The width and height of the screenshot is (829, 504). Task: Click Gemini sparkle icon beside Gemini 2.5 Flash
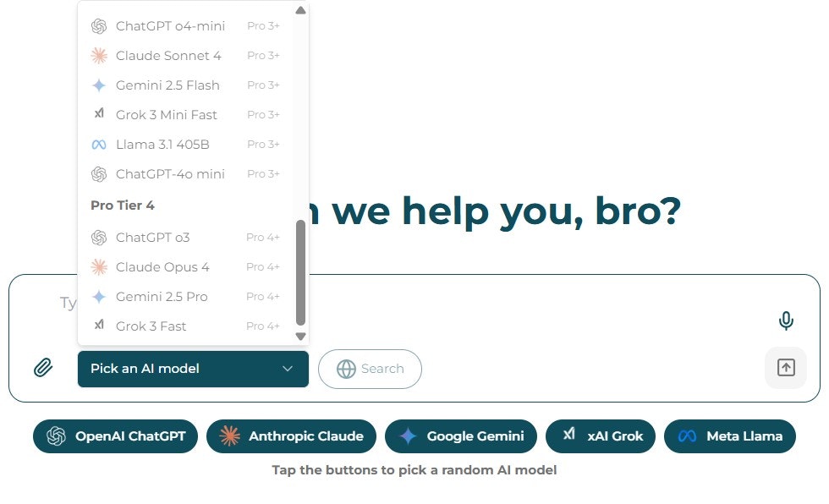pyautogui.click(x=99, y=85)
